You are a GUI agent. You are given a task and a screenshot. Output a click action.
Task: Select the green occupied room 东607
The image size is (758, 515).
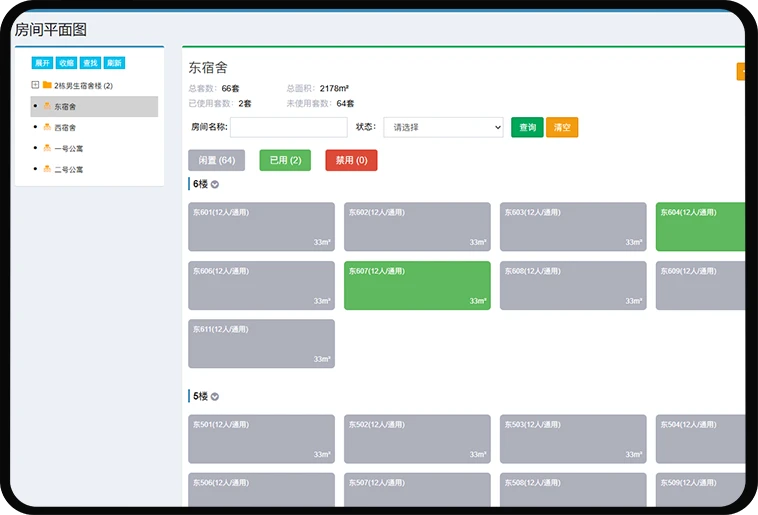click(x=417, y=285)
